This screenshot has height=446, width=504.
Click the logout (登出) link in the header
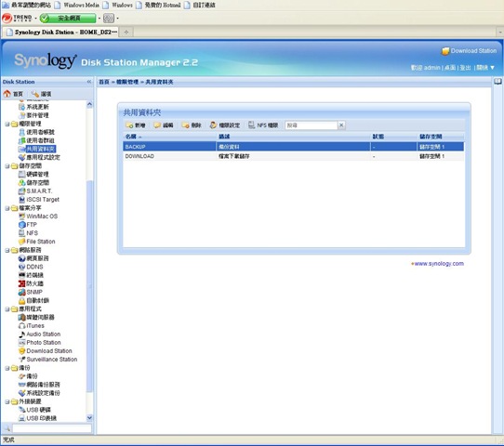(466, 68)
